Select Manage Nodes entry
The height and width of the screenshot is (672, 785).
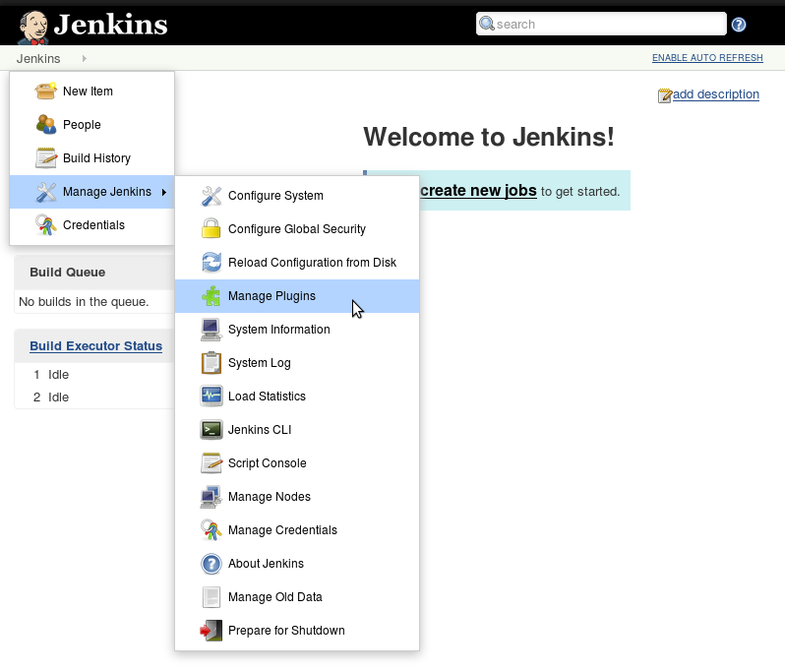point(297,497)
